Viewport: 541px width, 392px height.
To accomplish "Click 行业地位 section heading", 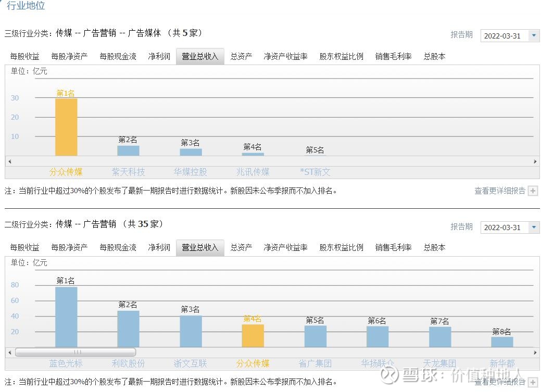I will (x=26, y=6).
